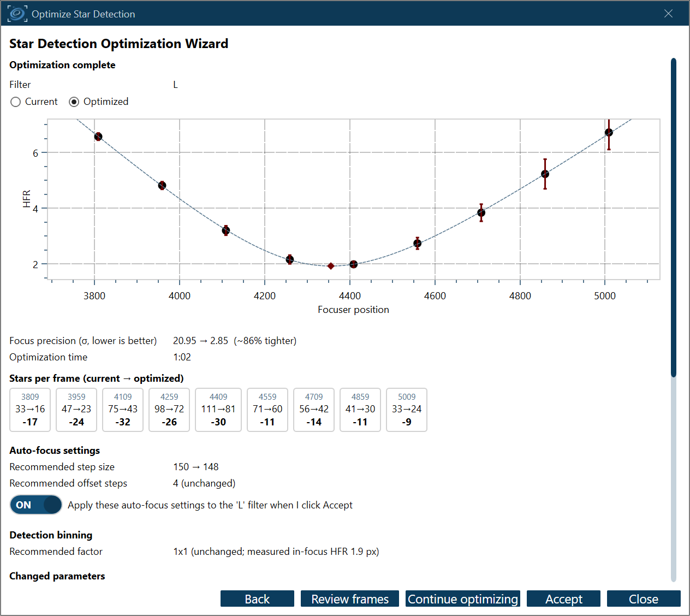Click the 'Star Detection Optimization Wizard' title
This screenshot has height=616, width=690.
119,44
